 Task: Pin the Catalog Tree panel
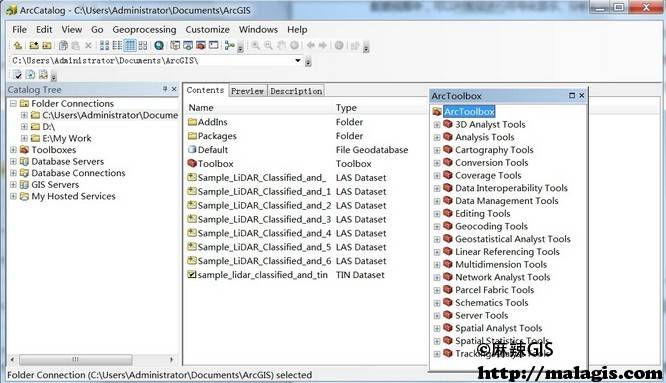165,89
